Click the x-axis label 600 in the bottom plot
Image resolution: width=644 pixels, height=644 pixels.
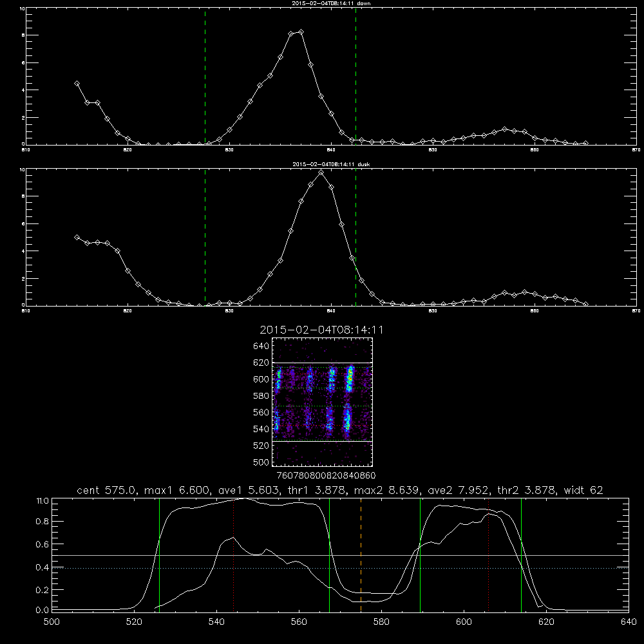(464, 622)
